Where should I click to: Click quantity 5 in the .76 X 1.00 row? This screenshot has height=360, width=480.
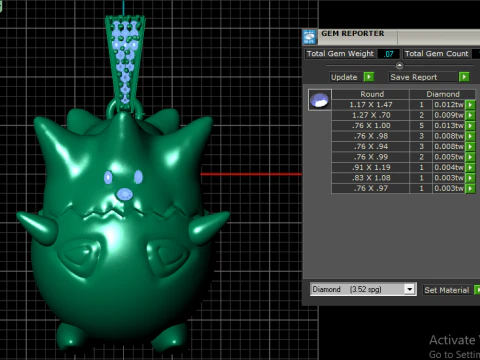point(421,126)
